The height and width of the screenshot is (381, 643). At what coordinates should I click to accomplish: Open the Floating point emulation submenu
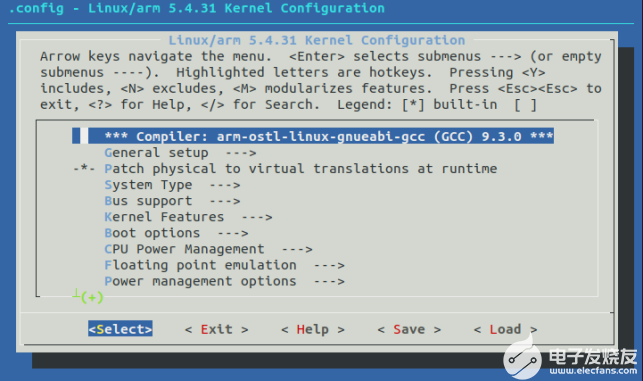click(224, 265)
